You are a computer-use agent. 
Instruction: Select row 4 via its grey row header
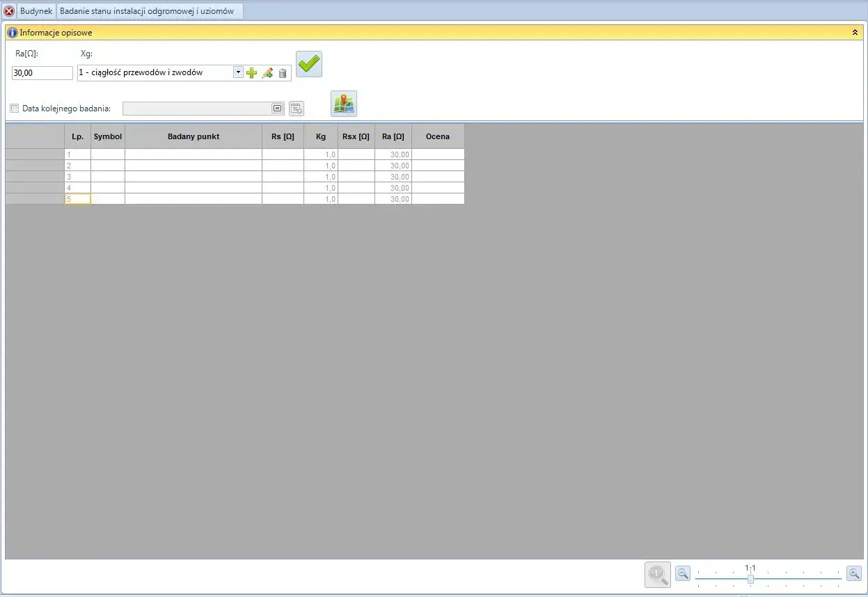pyautogui.click(x=35, y=188)
